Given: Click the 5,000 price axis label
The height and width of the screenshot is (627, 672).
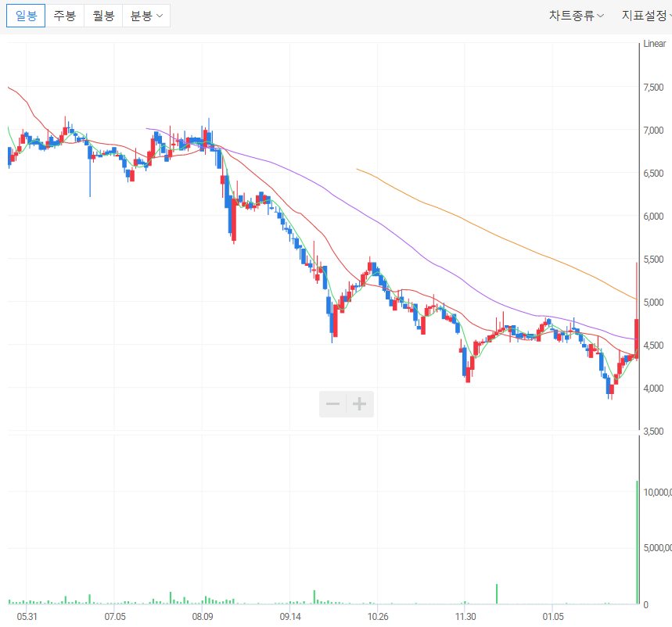Looking at the screenshot, I should [x=653, y=303].
